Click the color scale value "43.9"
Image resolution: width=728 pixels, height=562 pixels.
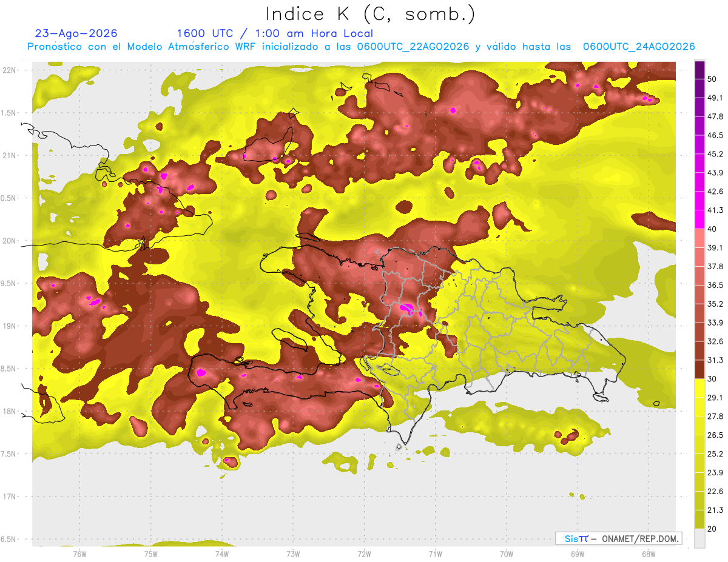[x=715, y=173]
